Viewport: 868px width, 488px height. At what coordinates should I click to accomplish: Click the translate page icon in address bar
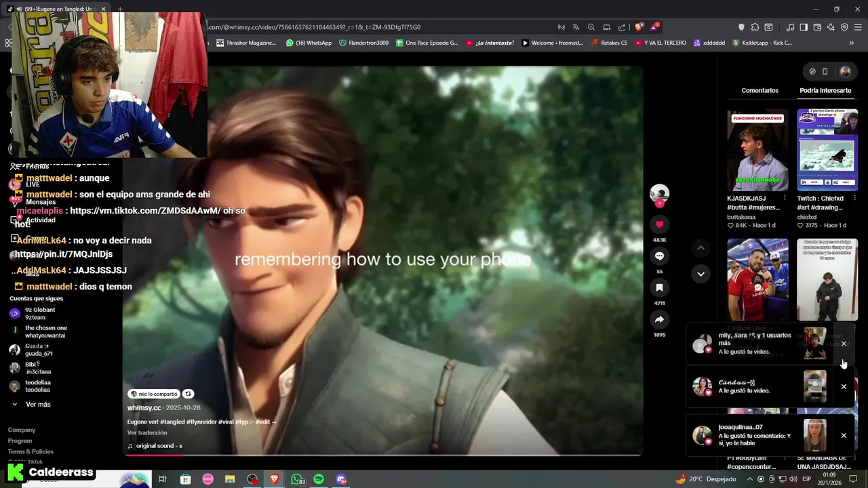tap(576, 27)
